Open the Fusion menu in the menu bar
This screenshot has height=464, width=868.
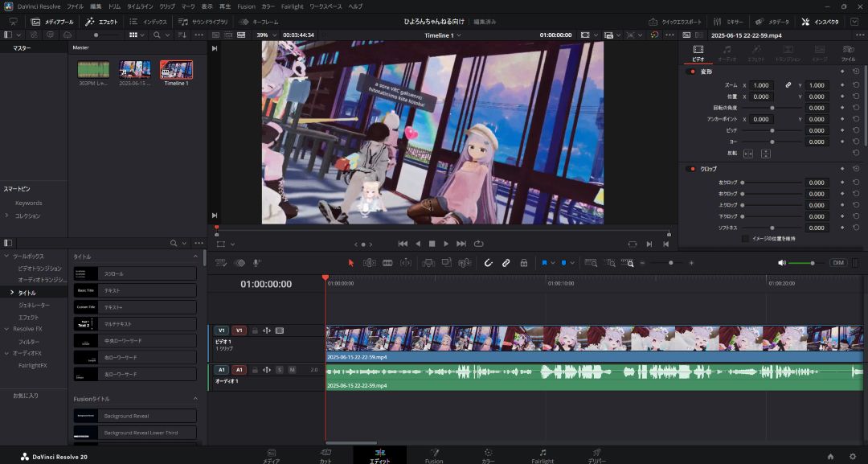[x=246, y=6]
